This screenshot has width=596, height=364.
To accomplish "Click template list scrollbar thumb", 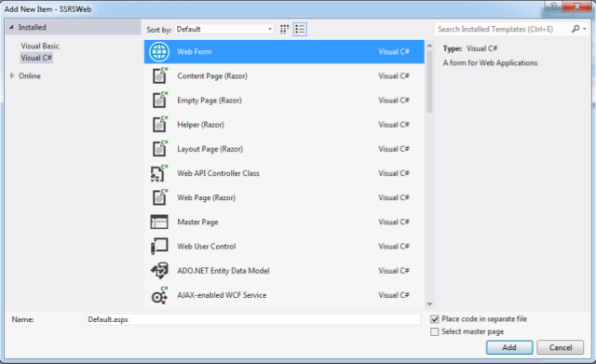I will point(429,82).
